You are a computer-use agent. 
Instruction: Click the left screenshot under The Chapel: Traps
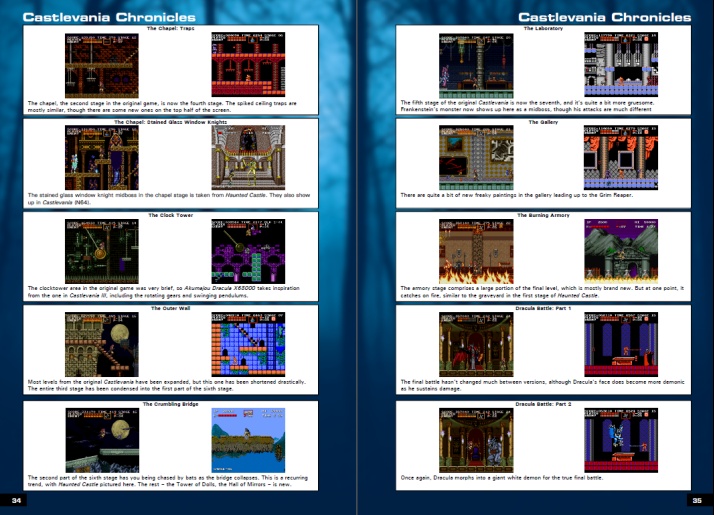[x=102, y=64]
